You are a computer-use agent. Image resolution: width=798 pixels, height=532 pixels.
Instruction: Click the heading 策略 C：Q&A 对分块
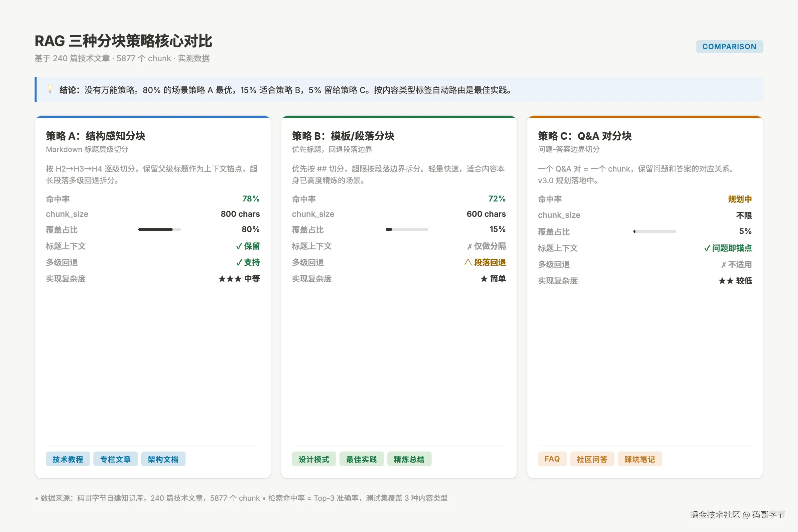[585, 136]
